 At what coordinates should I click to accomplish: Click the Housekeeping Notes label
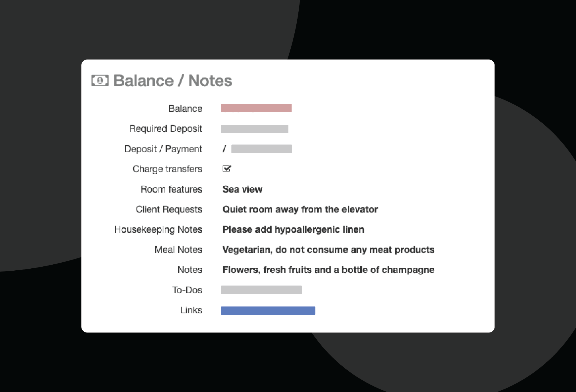coord(158,230)
